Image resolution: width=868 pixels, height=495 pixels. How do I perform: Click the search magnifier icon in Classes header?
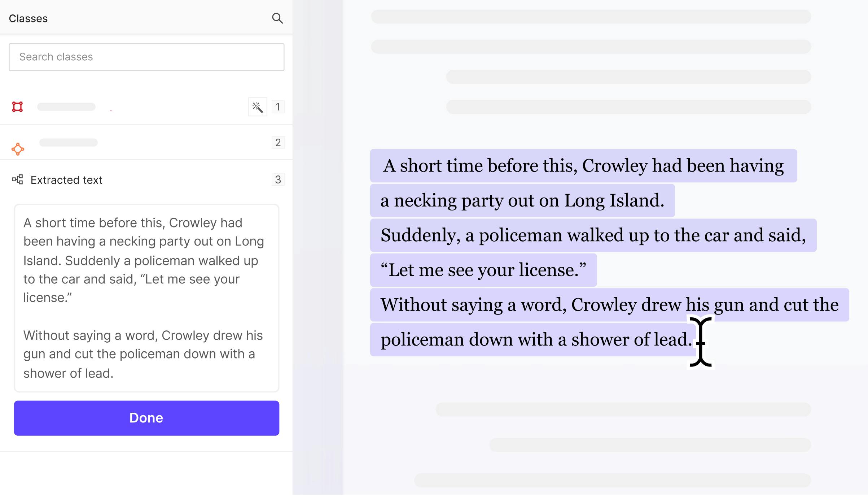277,18
